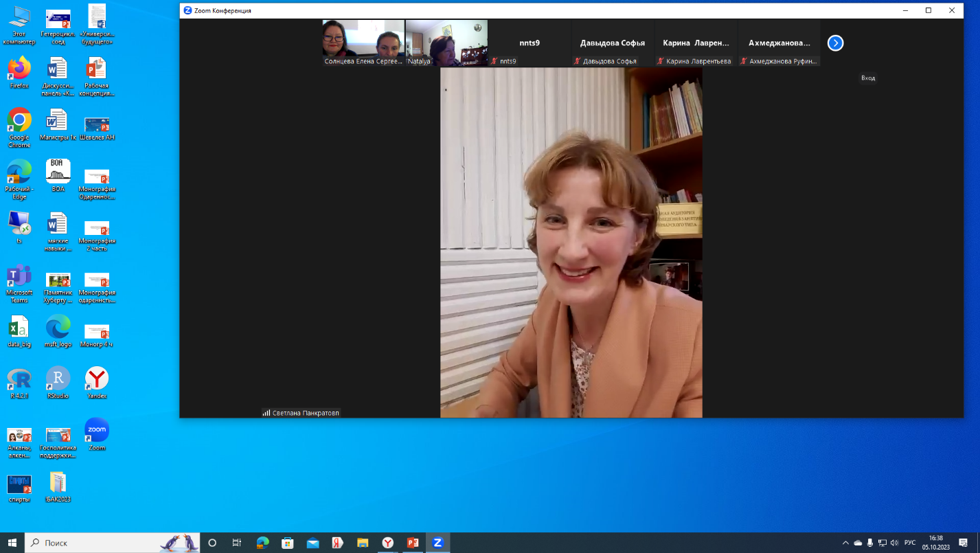Image resolution: width=980 pixels, height=553 pixels.
Task: Select the Natalya video thumbnail
Action: (x=446, y=43)
